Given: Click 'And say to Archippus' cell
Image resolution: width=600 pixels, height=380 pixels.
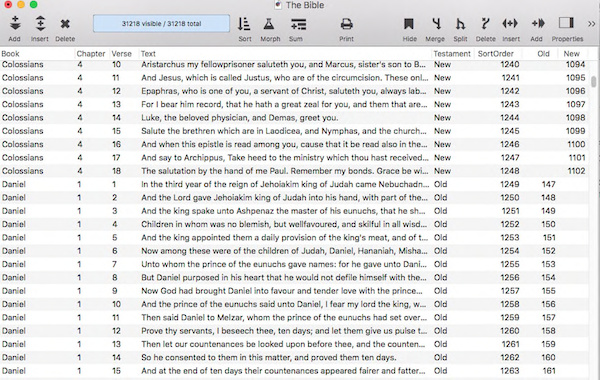Looking at the screenshot, I should [x=285, y=158].
